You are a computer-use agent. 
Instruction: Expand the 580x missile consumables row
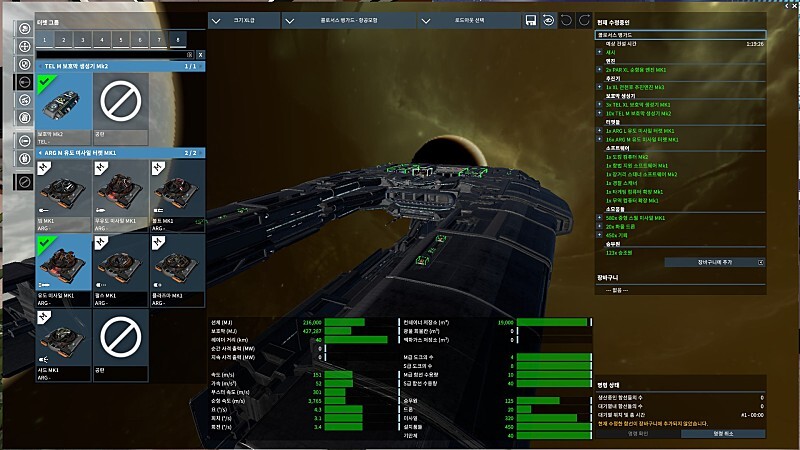coord(599,217)
